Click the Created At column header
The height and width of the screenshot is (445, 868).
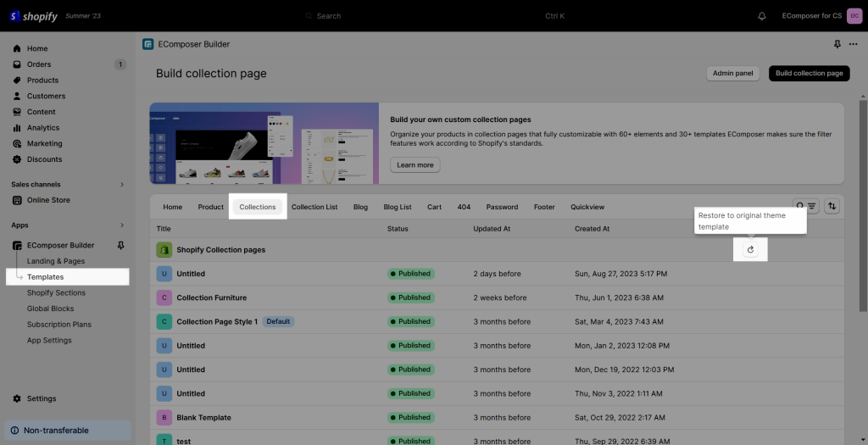592,229
